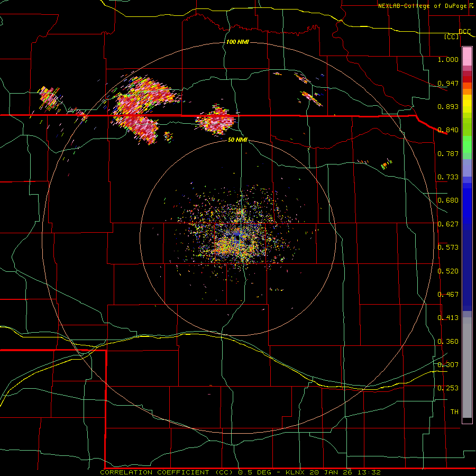Image resolution: width=476 pixels, height=476 pixels.
Task: Click the 100 NMI range ring label
Action: (237, 42)
